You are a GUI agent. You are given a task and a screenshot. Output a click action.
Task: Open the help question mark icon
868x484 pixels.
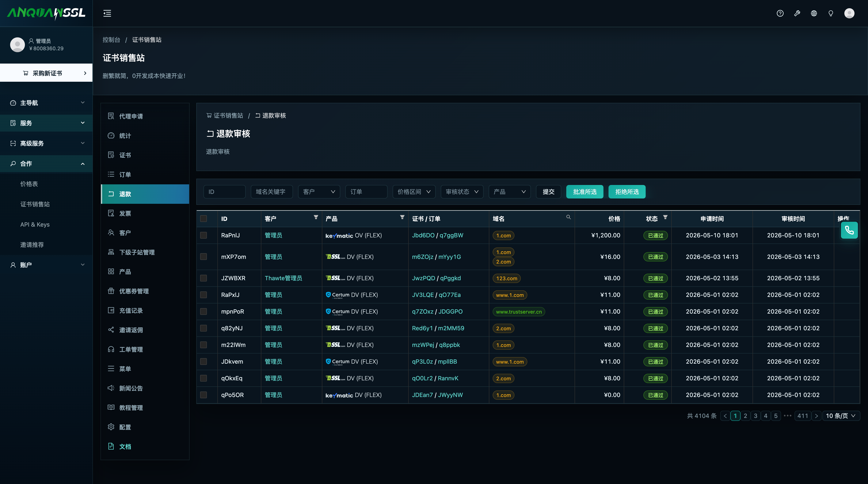coord(780,14)
